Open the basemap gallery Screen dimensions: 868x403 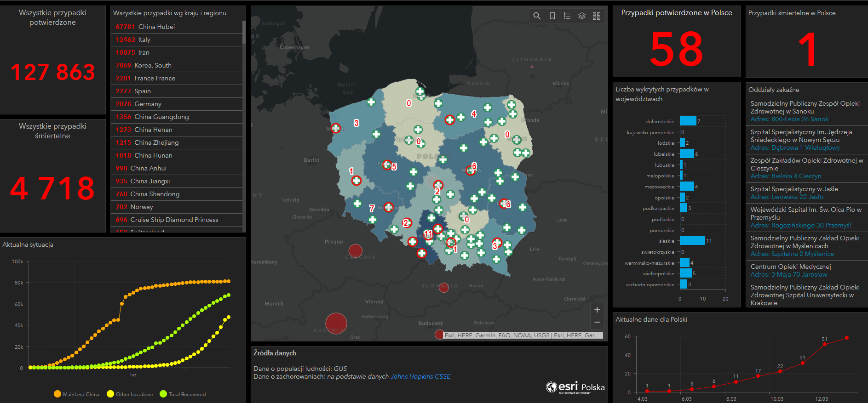coord(597,16)
